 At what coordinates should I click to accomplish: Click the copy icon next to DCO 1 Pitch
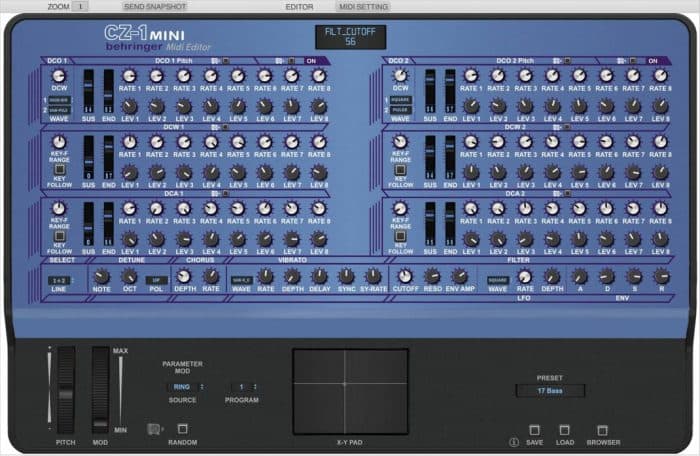[215, 61]
